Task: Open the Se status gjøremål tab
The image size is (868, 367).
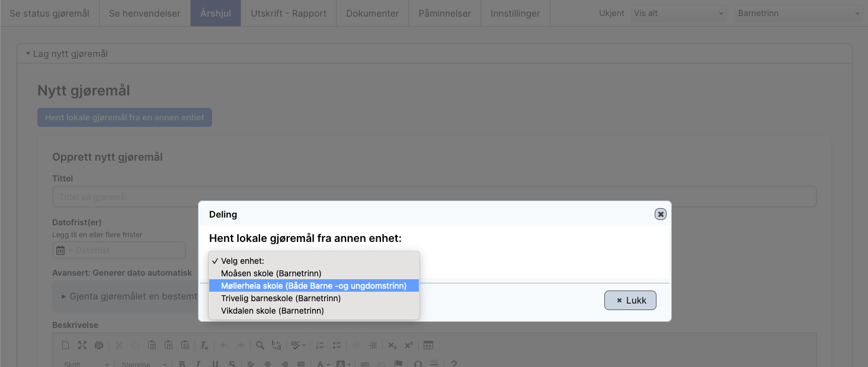Action: [49, 13]
